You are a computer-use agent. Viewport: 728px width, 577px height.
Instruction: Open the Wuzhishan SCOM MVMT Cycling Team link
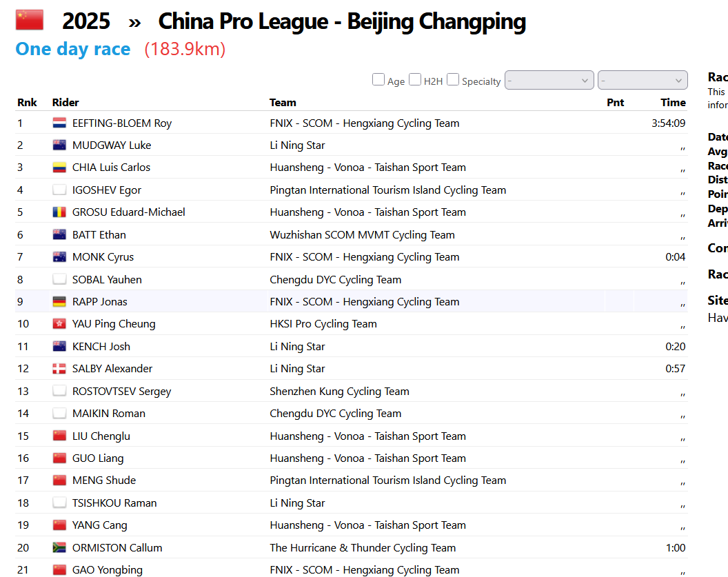362,235
